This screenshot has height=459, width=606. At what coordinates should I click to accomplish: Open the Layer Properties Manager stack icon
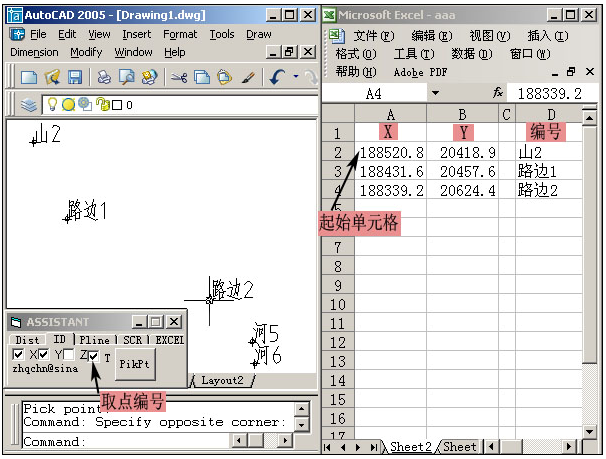28,105
